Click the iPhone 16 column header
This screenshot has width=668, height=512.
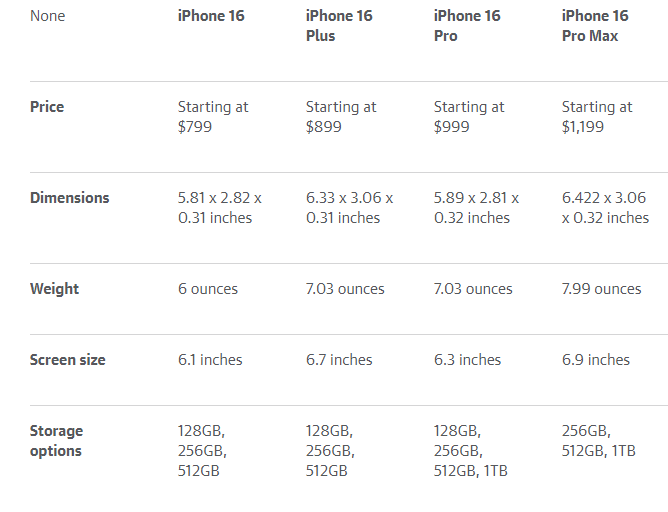point(211,16)
